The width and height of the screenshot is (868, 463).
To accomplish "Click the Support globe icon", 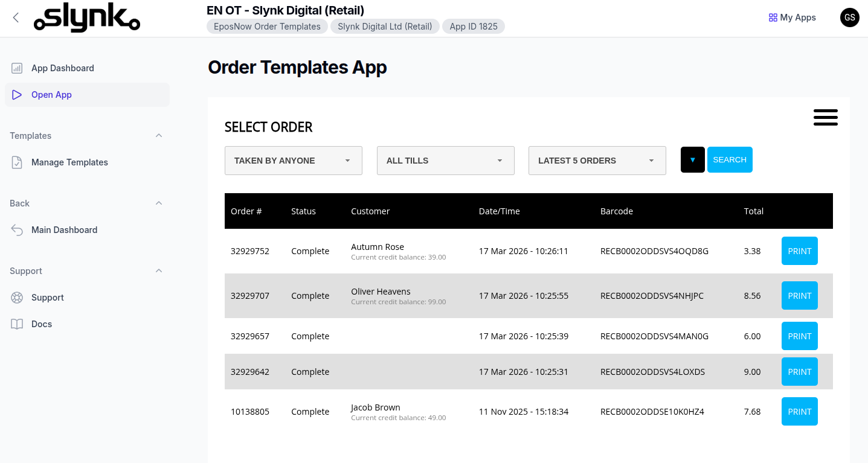I will [x=16, y=297].
